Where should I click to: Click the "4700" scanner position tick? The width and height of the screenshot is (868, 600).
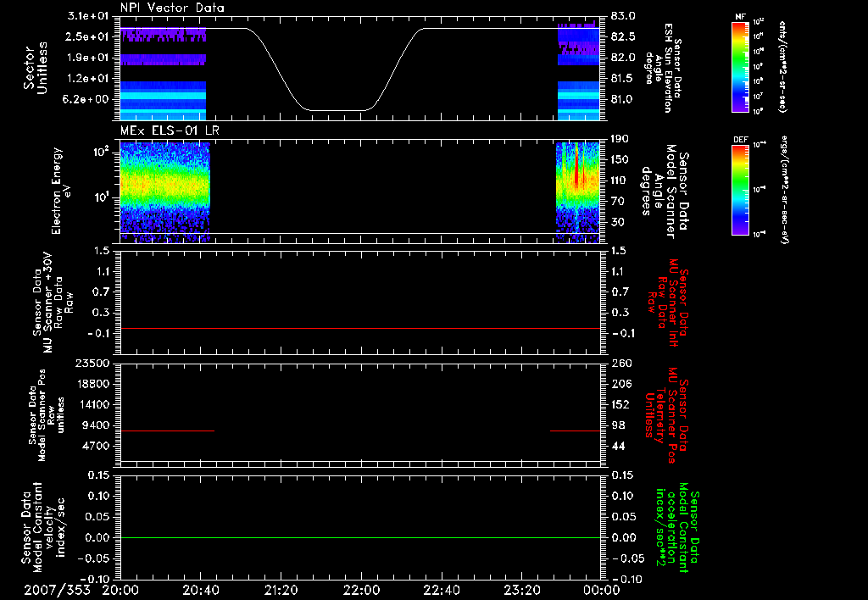point(95,446)
